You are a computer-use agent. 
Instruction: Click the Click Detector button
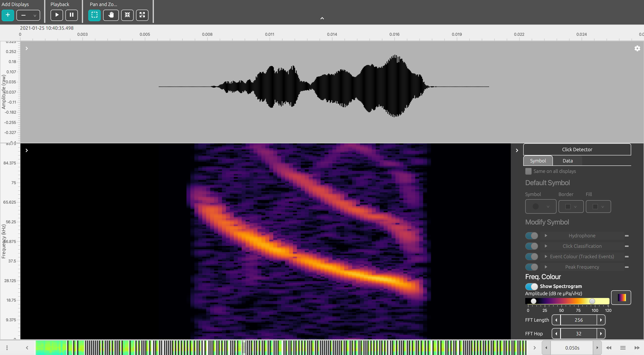(577, 149)
